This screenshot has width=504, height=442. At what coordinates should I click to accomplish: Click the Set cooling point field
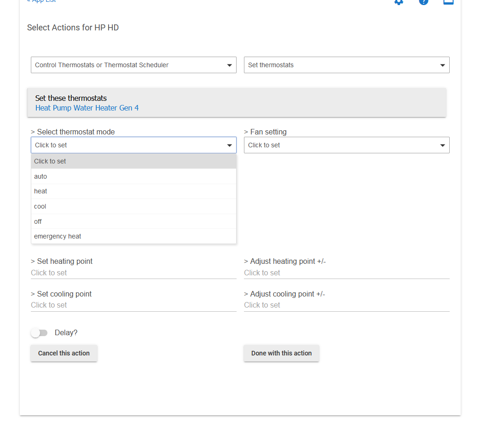133,305
